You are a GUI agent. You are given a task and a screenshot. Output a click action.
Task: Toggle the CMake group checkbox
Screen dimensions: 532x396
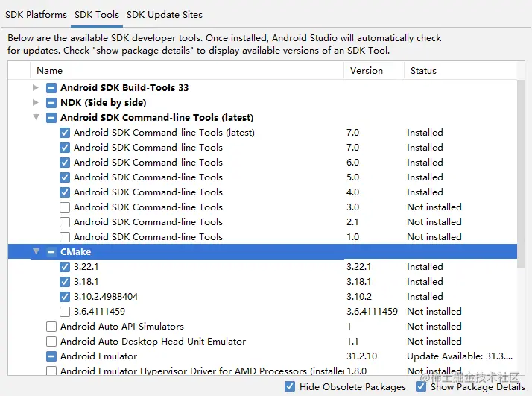tap(51, 252)
